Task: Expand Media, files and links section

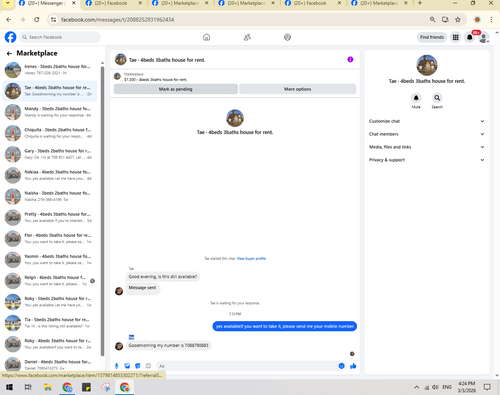Action: point(427,147)
